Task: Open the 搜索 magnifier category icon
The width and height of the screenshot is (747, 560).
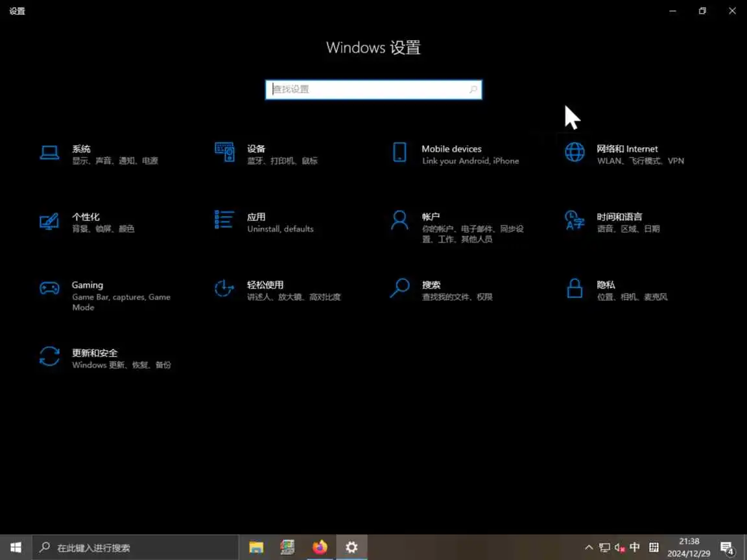Action: coord(399,288)
